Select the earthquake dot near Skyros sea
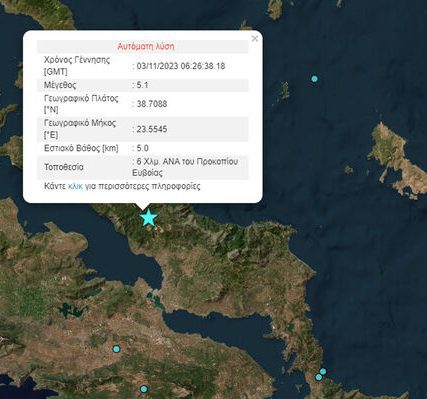This screenshot has width=427, height=399. coord(314,79)
